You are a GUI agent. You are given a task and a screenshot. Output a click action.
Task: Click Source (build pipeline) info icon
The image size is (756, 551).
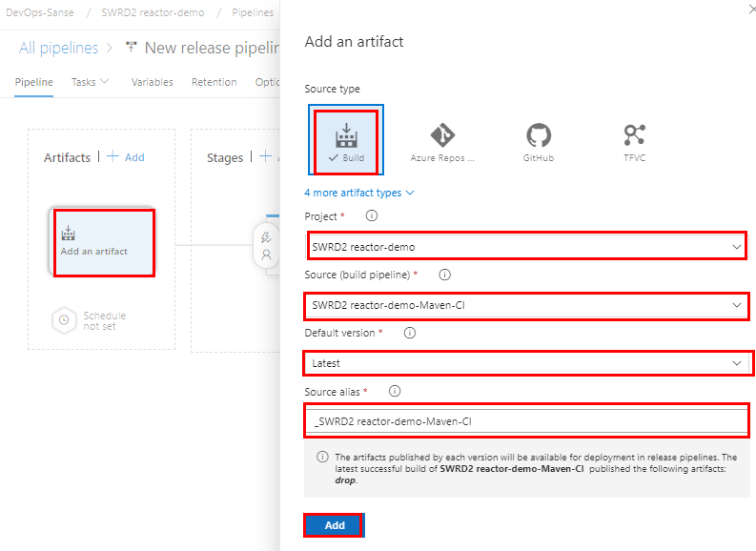[x=444, y=275]
